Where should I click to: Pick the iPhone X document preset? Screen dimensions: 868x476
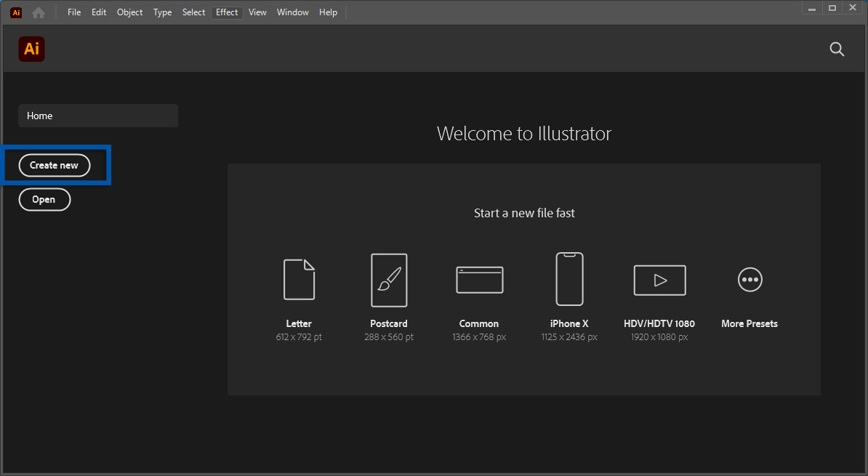569,280
